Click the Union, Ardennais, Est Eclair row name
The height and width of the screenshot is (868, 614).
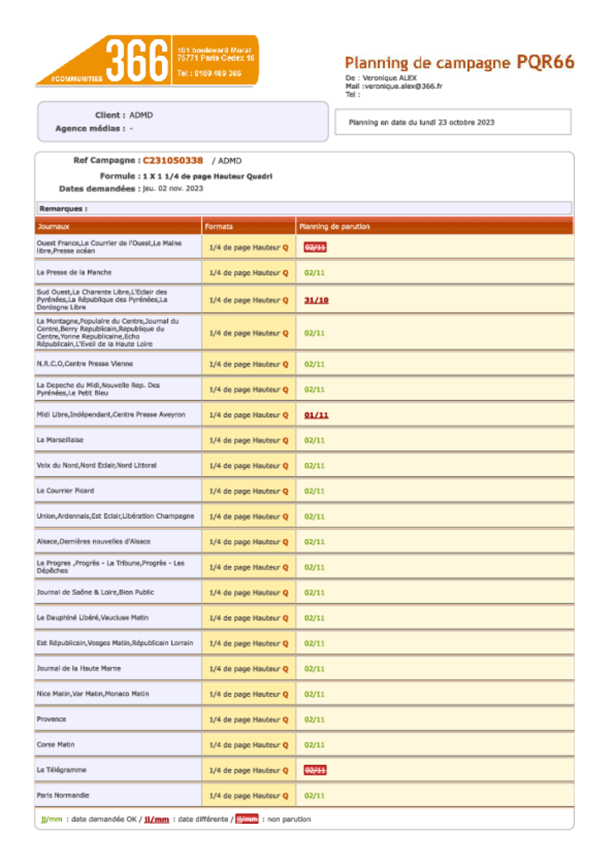click(115, 516)
